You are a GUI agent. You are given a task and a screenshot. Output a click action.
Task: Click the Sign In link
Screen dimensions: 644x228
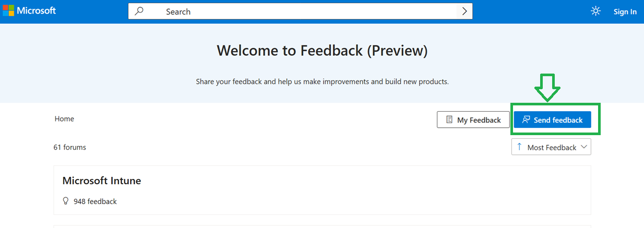click(625, 11)
